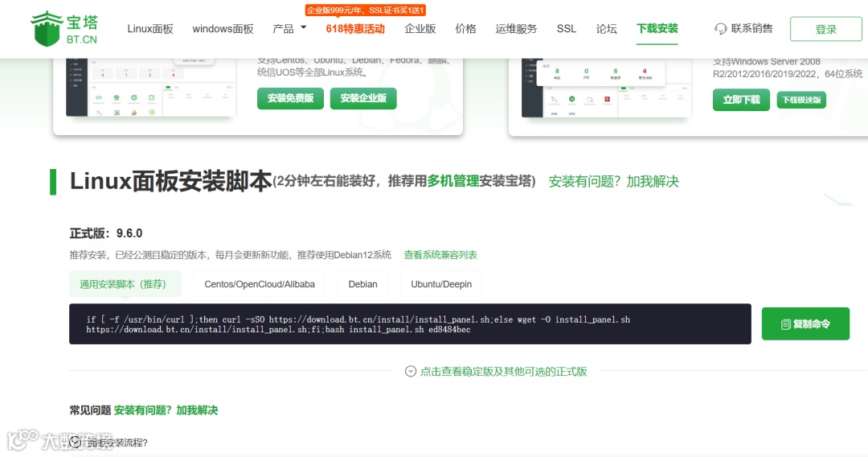The height and width of the screenshot is (457, 868).
Task: Open the 运维服务 nav item
Action: (x=516, y=29)
